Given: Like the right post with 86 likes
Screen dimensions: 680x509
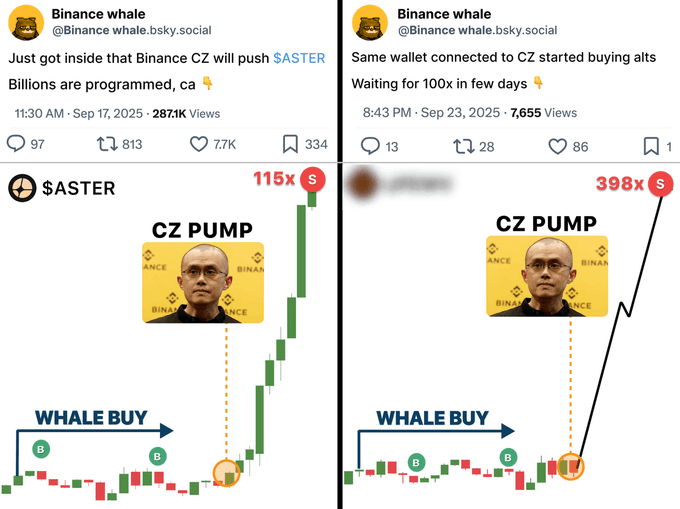Looking at the screenshot, I should point(558,147).
